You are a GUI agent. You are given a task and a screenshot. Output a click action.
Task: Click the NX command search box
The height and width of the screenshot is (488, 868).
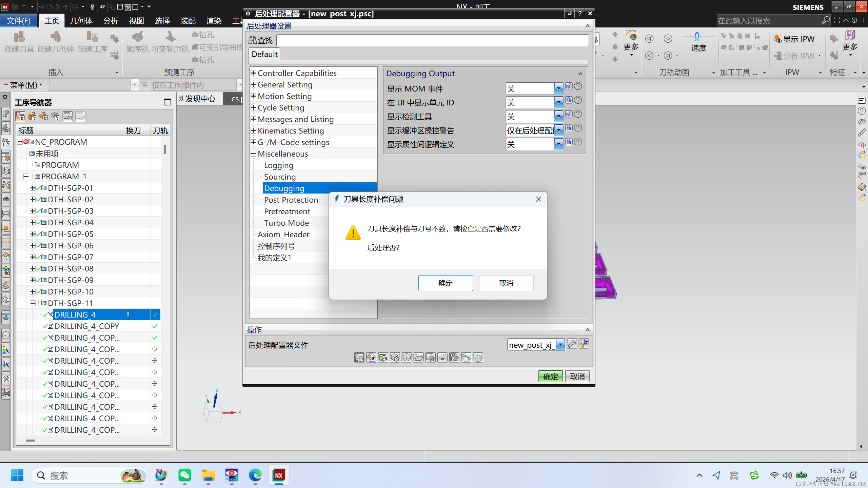(x=773, y=21)
